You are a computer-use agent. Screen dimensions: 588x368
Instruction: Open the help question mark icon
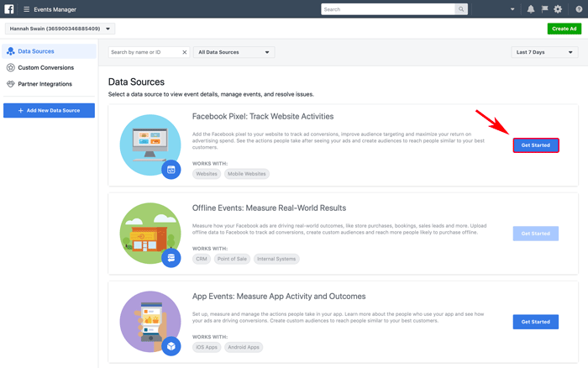(x=579, y=9)
